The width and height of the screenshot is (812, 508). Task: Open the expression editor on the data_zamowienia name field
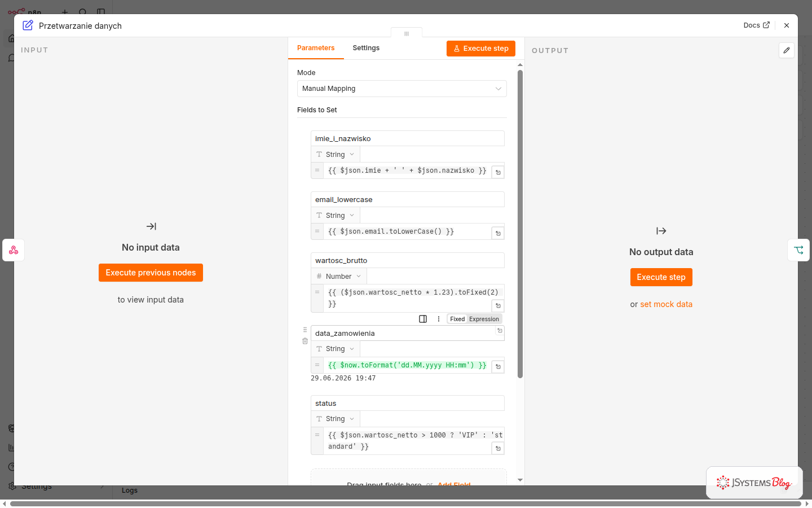pos(500,331)
